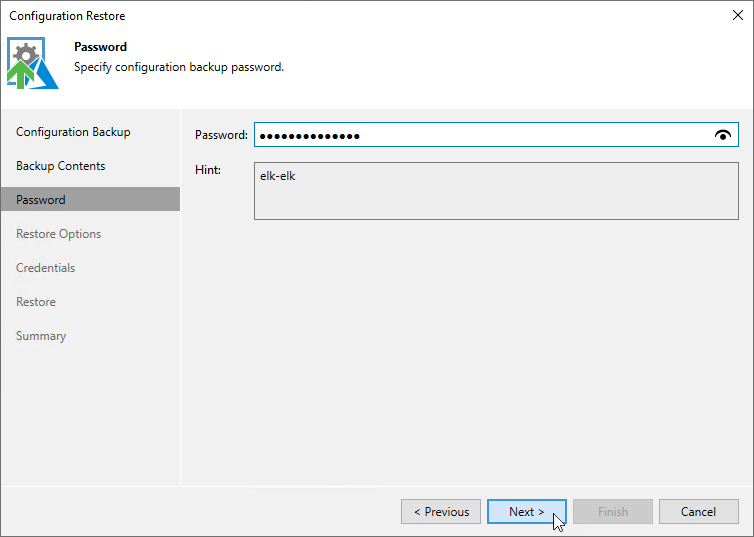Cancel the Configuration Restore wizard
The image size is (754, 537).
[699, 512]
